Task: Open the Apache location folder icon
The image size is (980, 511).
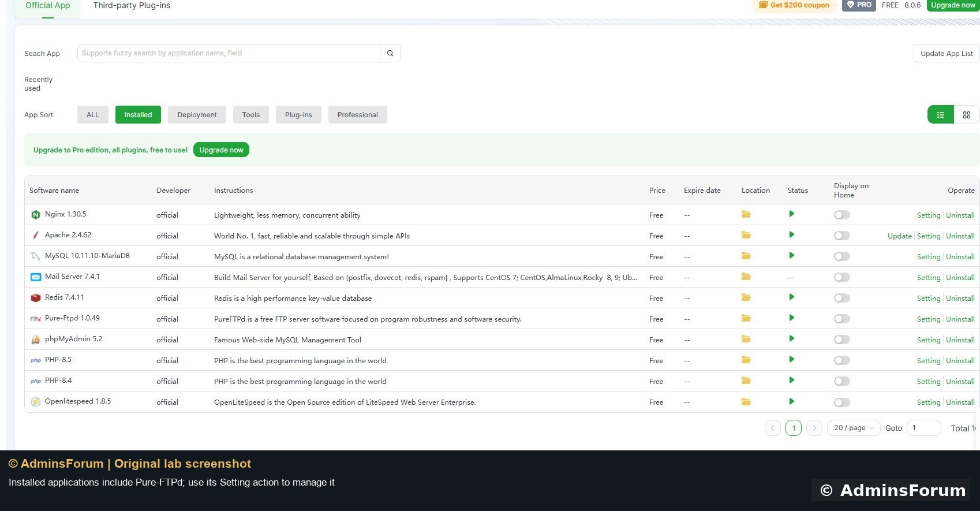Action: pos(746,235)
